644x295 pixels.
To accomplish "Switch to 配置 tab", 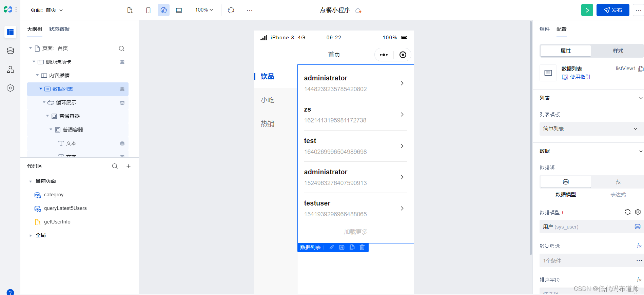I will point(562,29).
